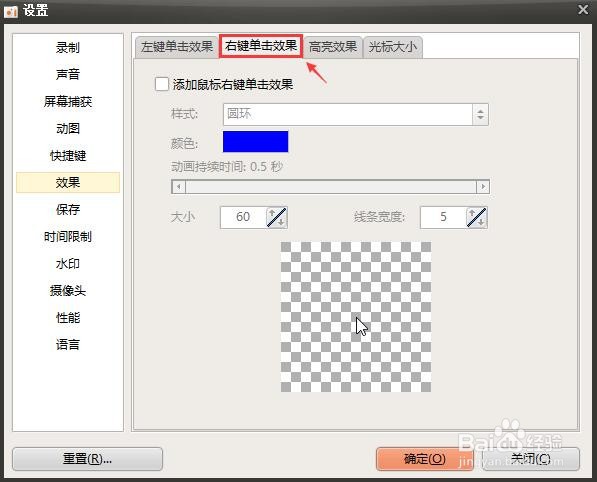This screenshot has width=597, height=482.
Task: Click the 大小 value field showing 60
Action: coord(243,217)
